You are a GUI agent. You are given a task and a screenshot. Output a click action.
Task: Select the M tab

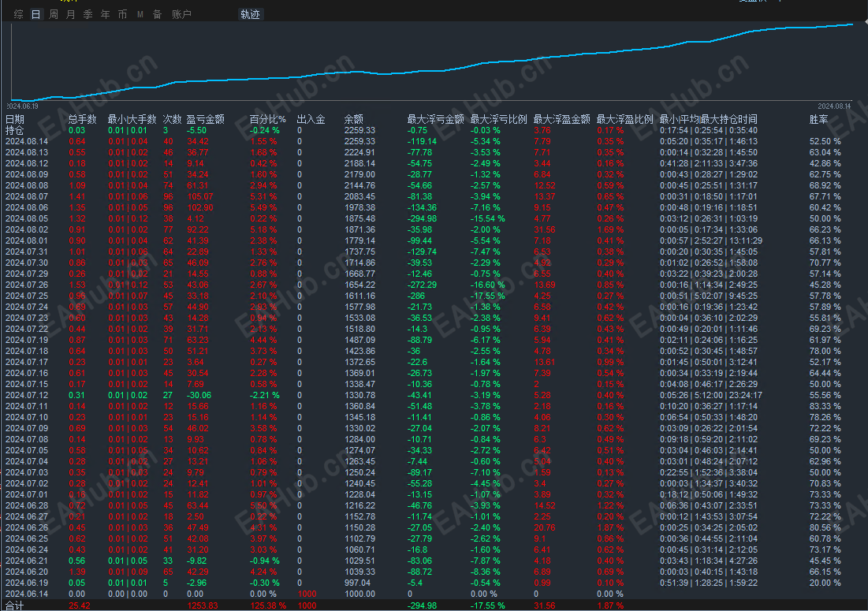click(x=140, y=14)
